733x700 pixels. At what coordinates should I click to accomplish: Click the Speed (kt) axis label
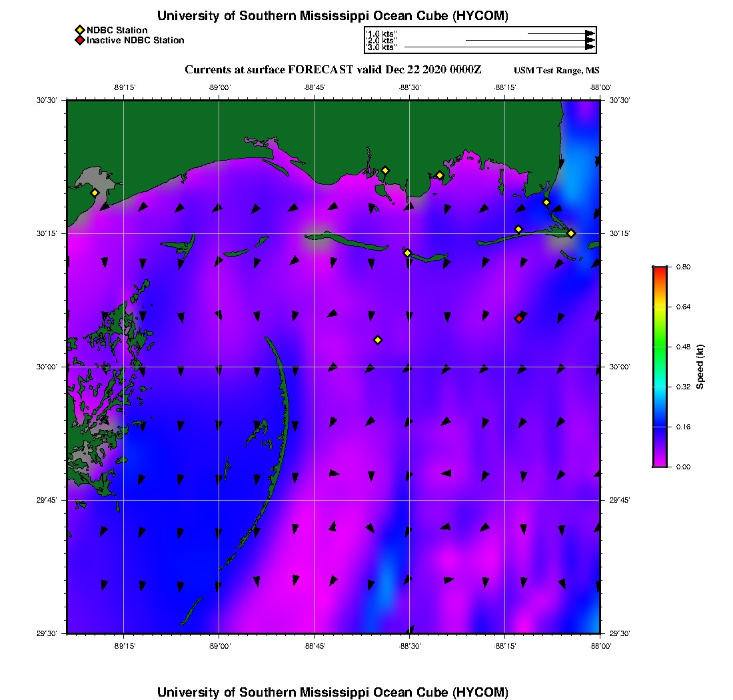click(x=700, y=367)
